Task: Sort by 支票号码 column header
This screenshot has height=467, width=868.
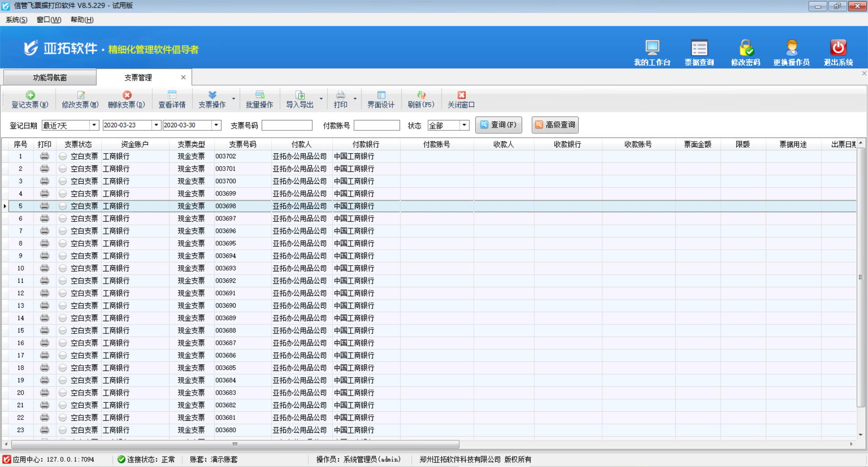Action: (243, 144)
